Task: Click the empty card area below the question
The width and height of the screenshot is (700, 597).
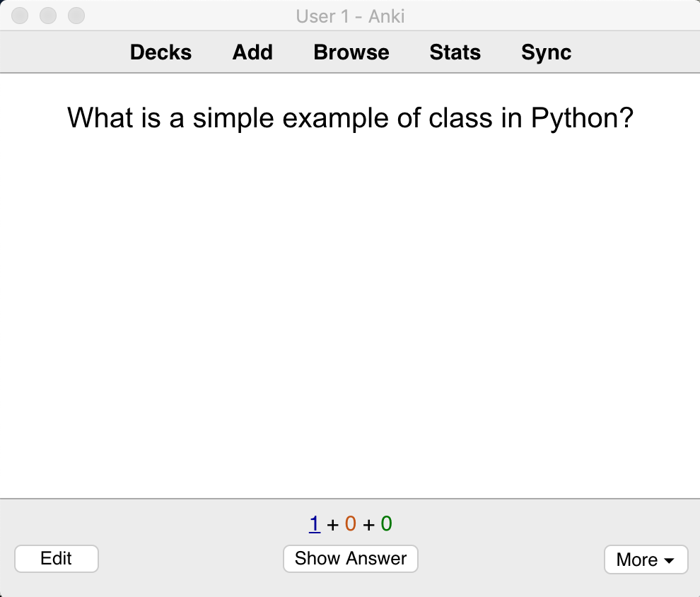Action: point(350,313)
